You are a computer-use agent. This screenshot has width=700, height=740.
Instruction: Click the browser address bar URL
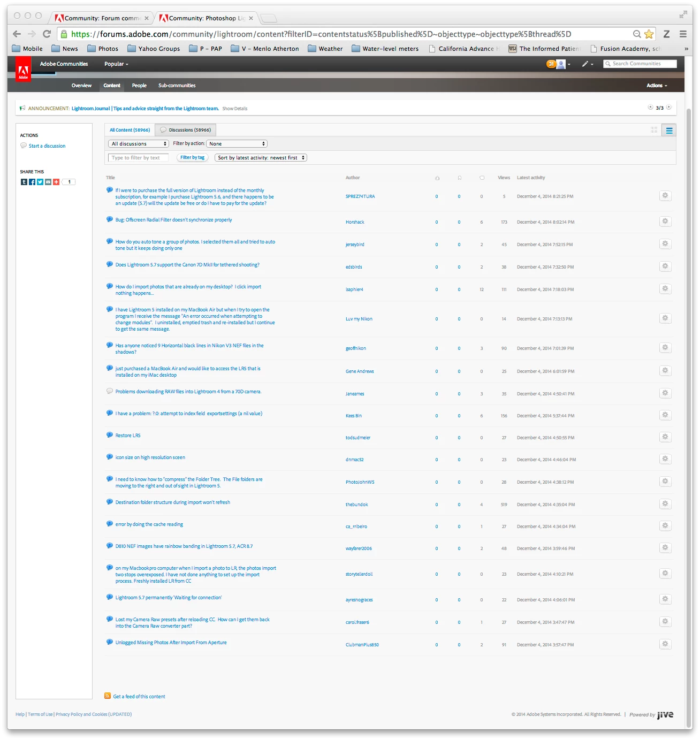pyautogui.click(x=321, y=34)
